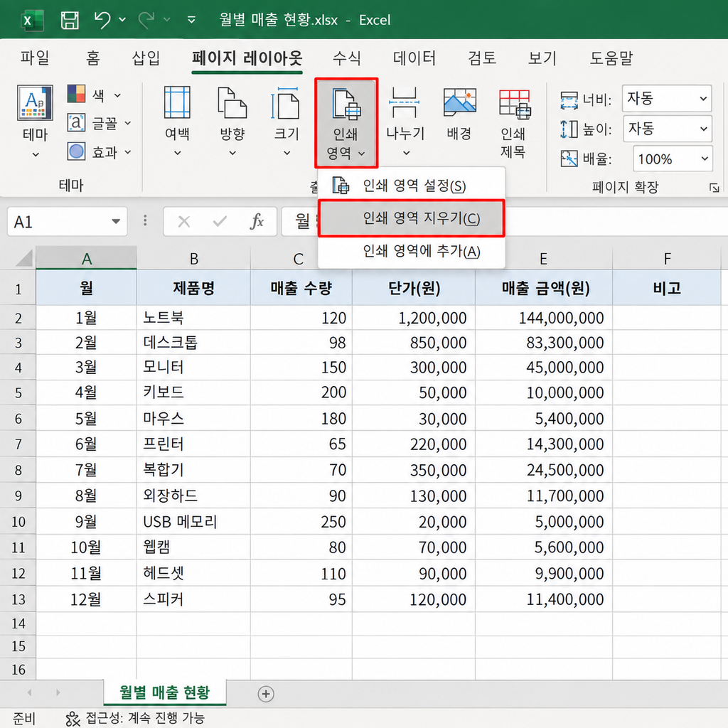Click the 배율 scale icon
This screenshot has height=728, width=728.
(x=569, y=159)
